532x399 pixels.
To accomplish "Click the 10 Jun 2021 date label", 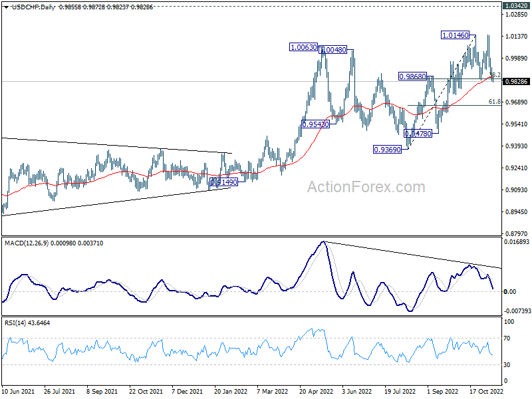I will (19, 391).
